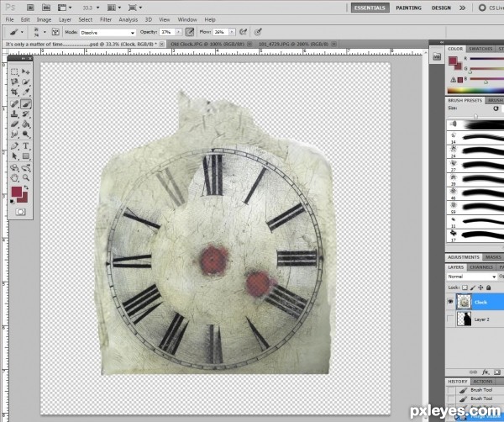Reset default foreground and background colors

point(13,202)
